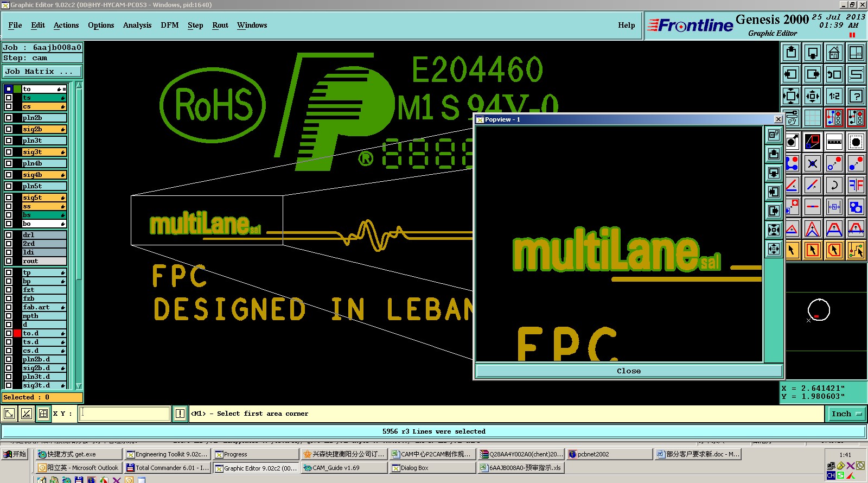Screen dimensions: 868x483
Task: Switch to CAM_Guide v1.69 taskbar item
Action: click(x=344, y=468)
